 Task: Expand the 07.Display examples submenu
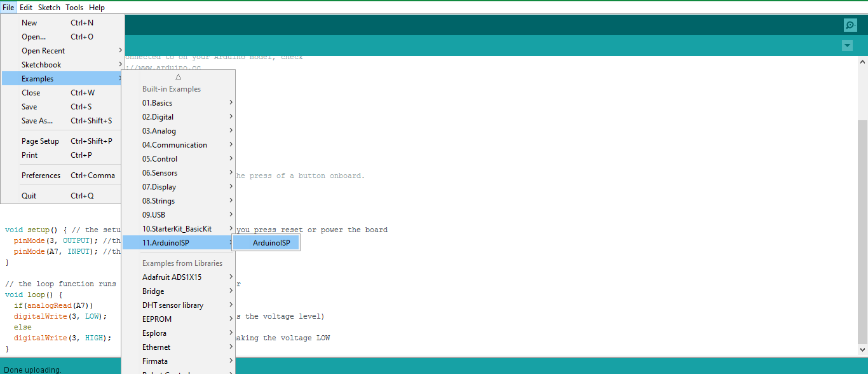(x=179, y=187)
